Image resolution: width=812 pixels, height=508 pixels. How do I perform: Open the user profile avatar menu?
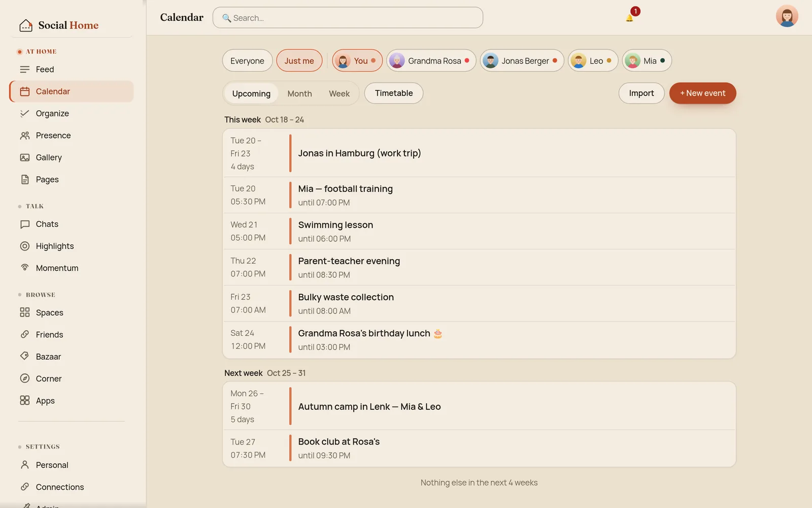787,16
